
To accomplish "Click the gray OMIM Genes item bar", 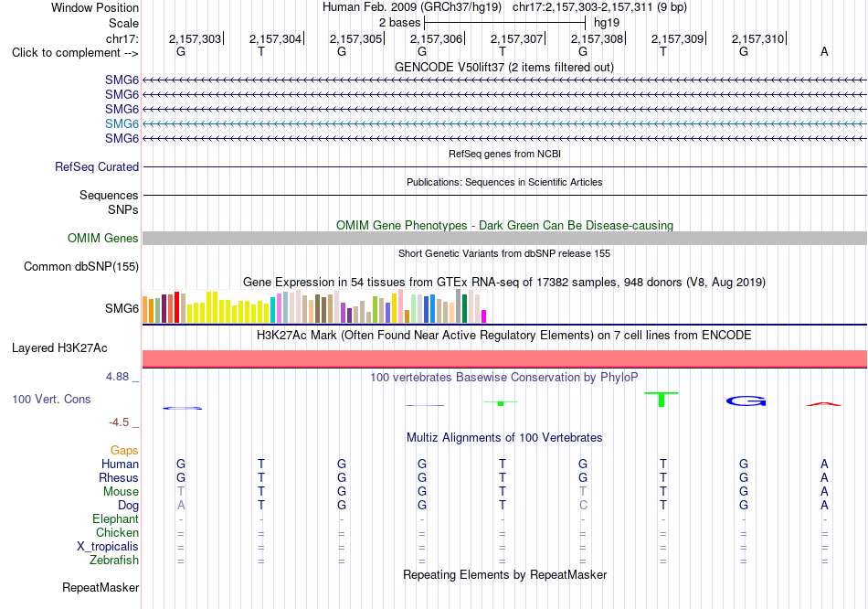I will (x=504, y=239).
